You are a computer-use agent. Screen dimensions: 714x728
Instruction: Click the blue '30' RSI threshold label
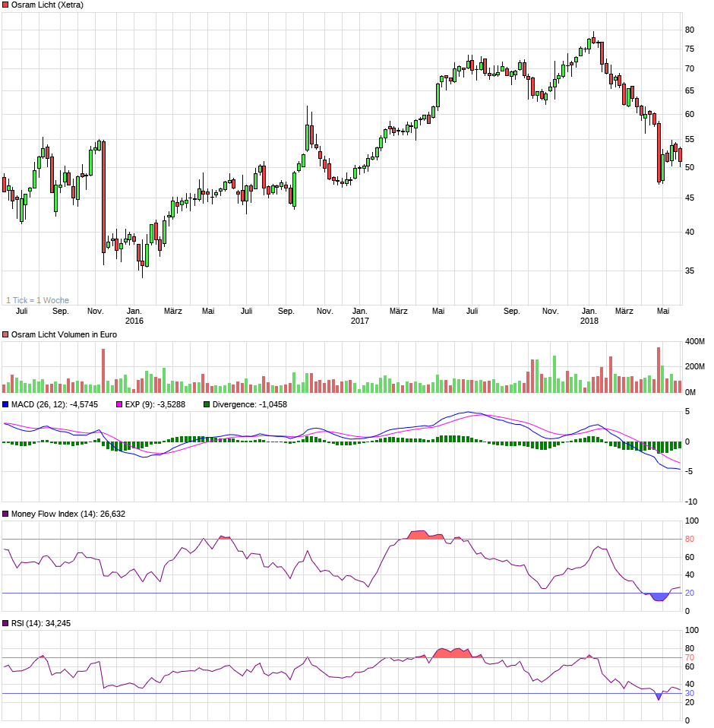(x=690, y=694)
